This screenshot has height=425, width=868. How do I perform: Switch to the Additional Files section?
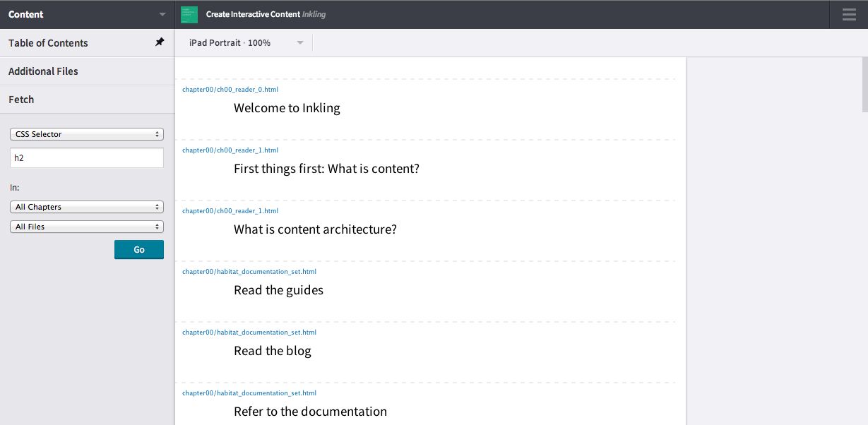[43, 71]
